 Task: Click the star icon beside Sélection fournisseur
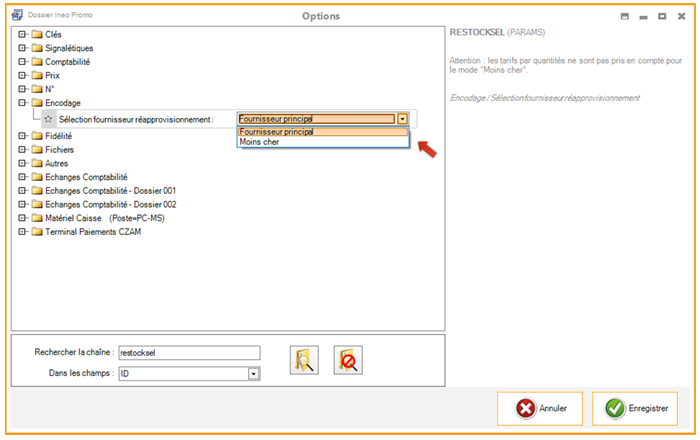click(48, 119)
